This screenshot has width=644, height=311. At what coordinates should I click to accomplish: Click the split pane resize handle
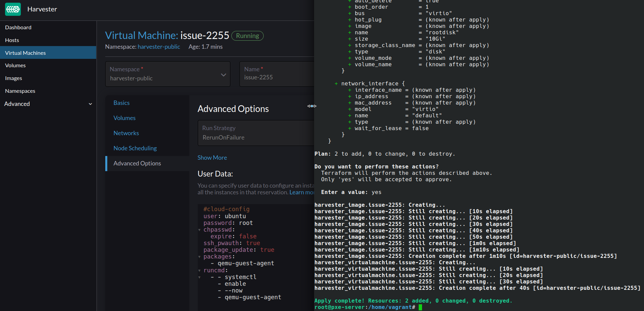[x=312, y=106]
